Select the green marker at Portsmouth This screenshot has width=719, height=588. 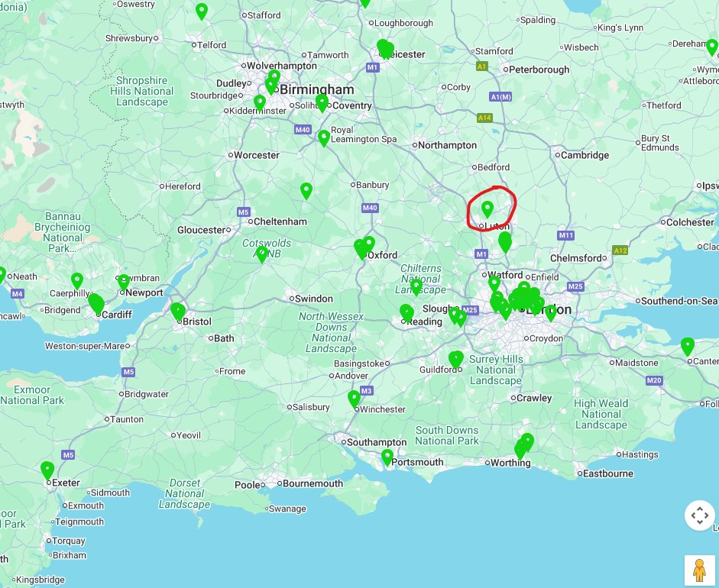387,458
